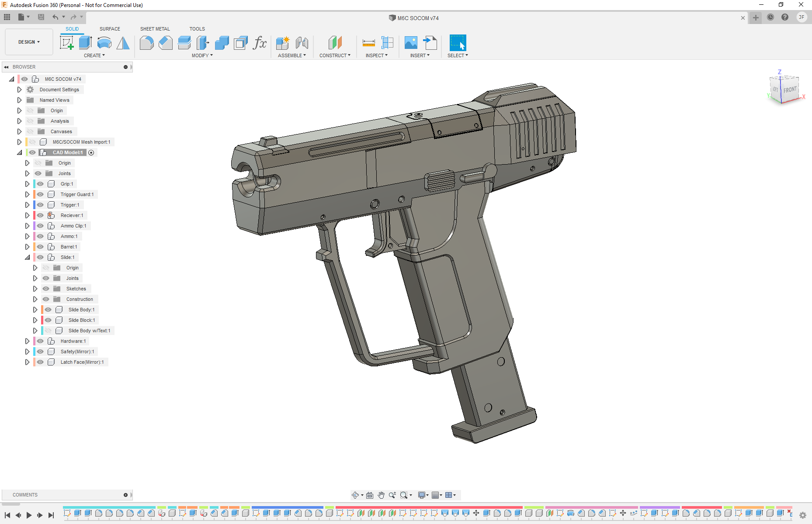Switch to the SURFACE tab
Image resolution: width=812 pixels, height=524 pixels.
pyautogui.click(x=110, y=29)
